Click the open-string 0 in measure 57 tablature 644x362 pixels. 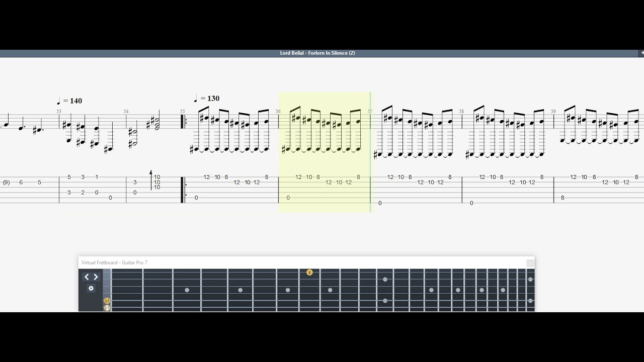(x=380, y=203)
